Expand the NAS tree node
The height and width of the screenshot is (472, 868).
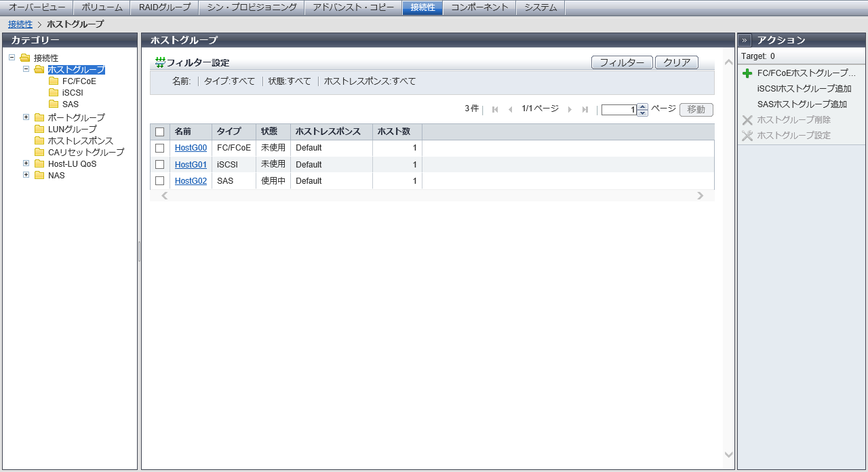click(26, 175)
